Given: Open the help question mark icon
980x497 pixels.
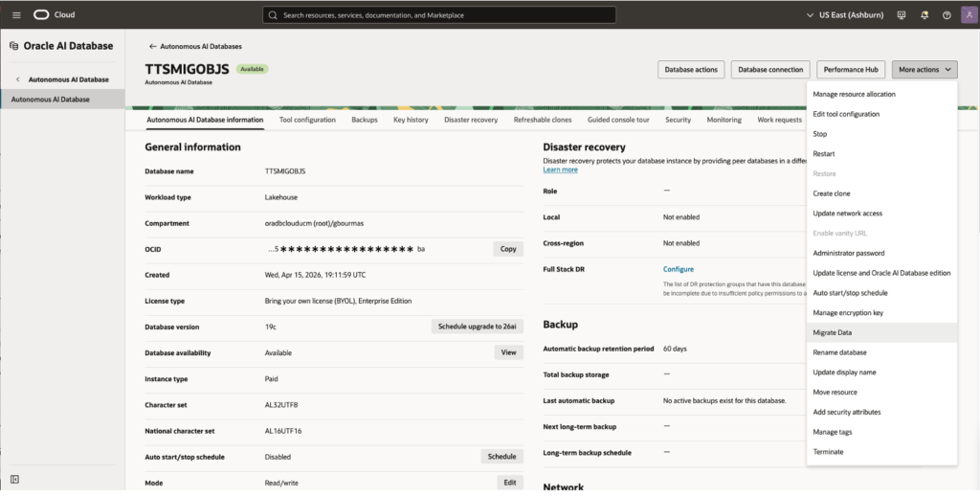Looking at the screenshot, I should [947, 15].
